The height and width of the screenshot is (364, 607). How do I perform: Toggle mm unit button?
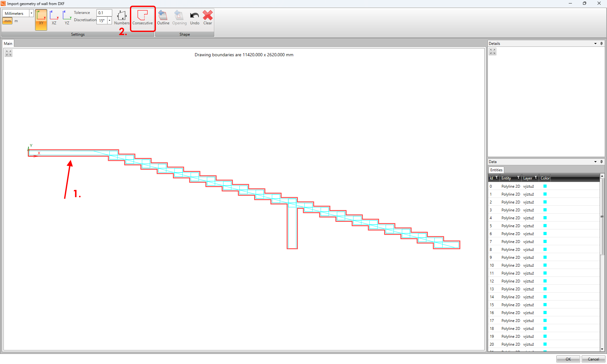tap(7, 21)
